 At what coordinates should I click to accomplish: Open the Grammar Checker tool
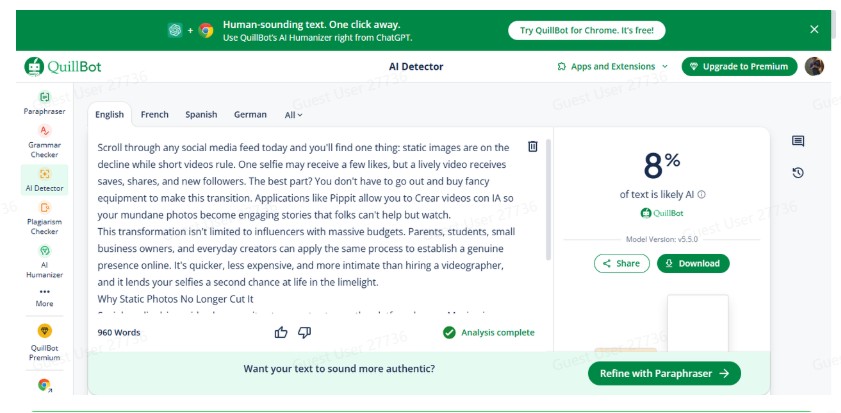pos(45,141)
